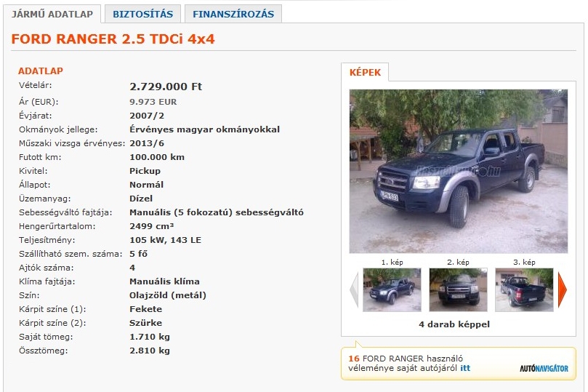Open the KÉPEK tab
The height and width of the screenshot is (392, 588).
pos(365,73)
